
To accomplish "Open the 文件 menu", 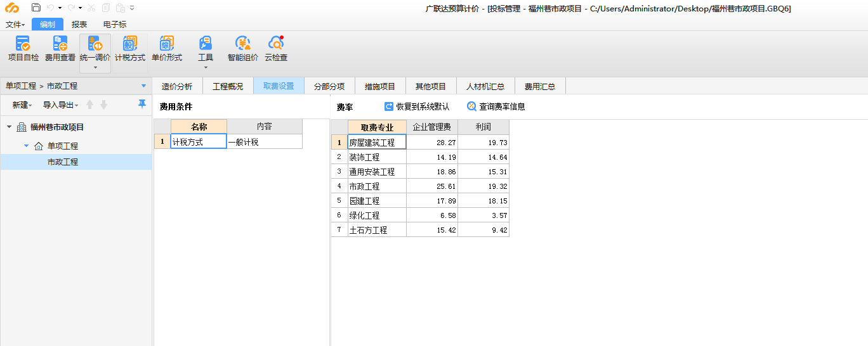I will click(15, 25).
